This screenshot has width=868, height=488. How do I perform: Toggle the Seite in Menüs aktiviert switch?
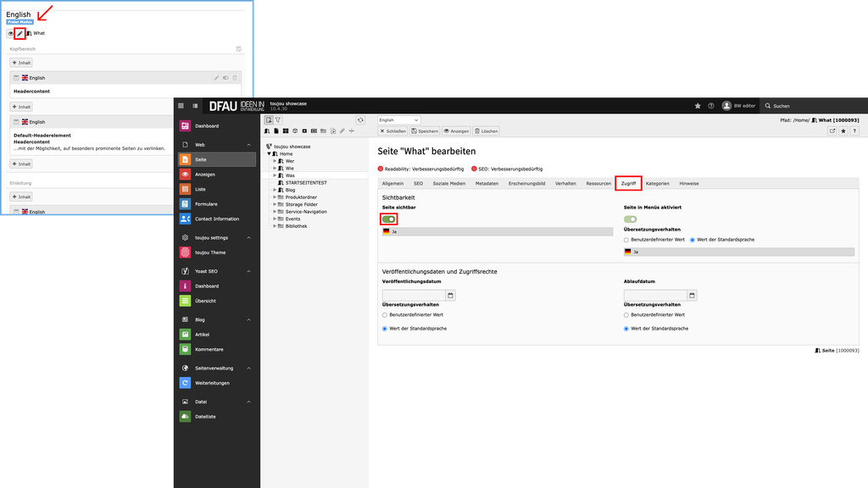click(631, 219)
